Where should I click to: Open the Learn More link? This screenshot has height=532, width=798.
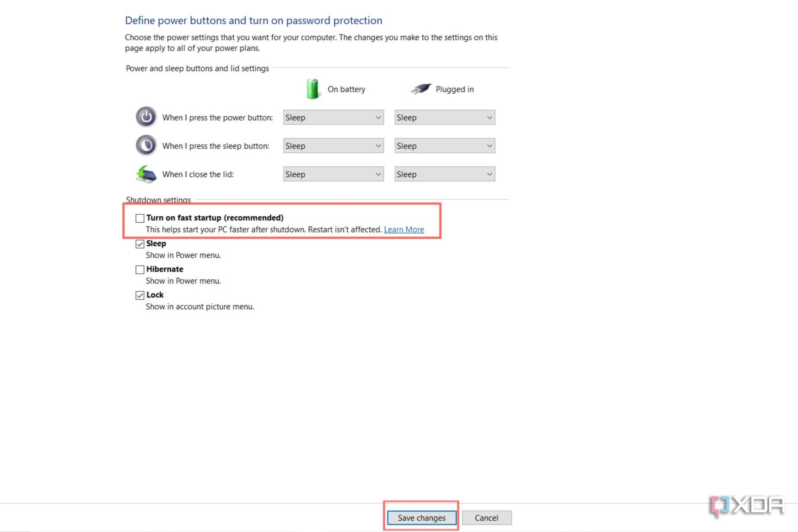coord(404,229)
